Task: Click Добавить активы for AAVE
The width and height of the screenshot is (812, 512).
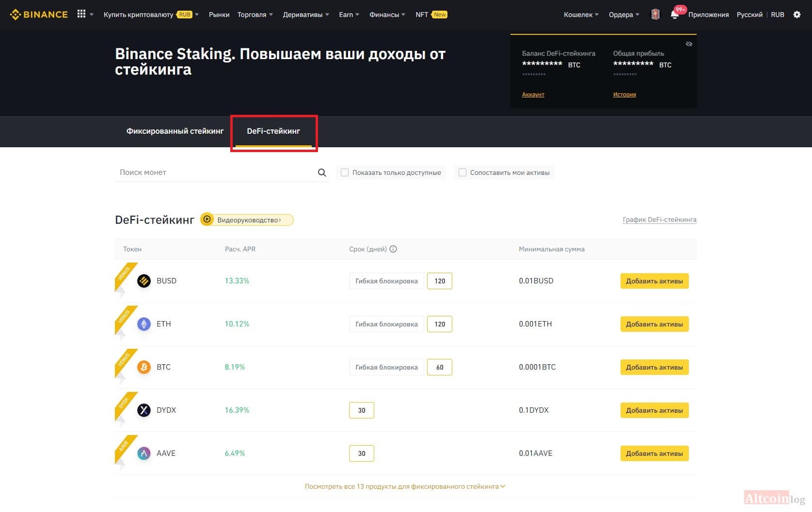Action: pyautogui.click(x=654, y=453)
